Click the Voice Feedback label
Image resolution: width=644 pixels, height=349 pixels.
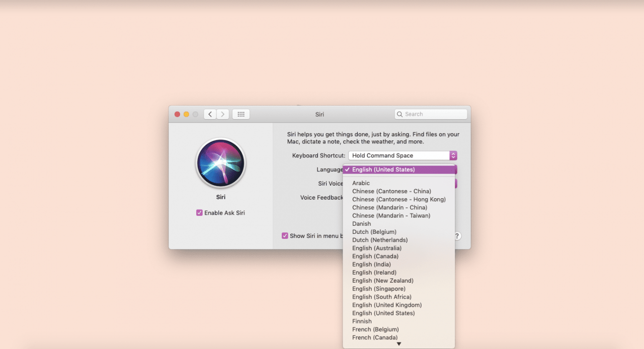322,198
